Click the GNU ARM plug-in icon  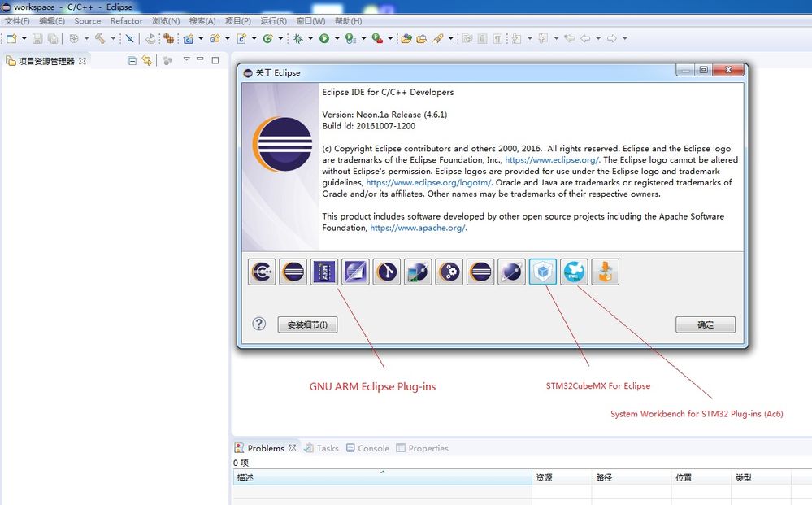coord(324,272)
